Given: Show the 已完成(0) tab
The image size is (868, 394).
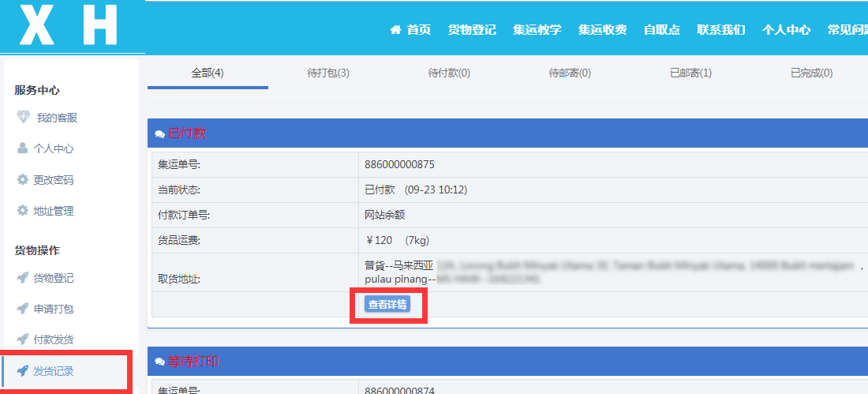Looking at the screenshot, I should tap(811, 73).
